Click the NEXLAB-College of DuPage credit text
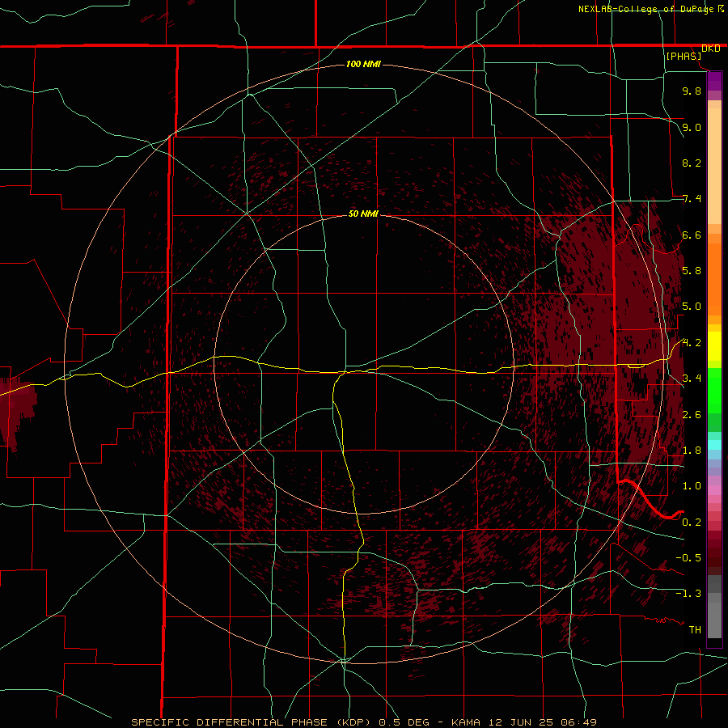 (x=647, y=9)
